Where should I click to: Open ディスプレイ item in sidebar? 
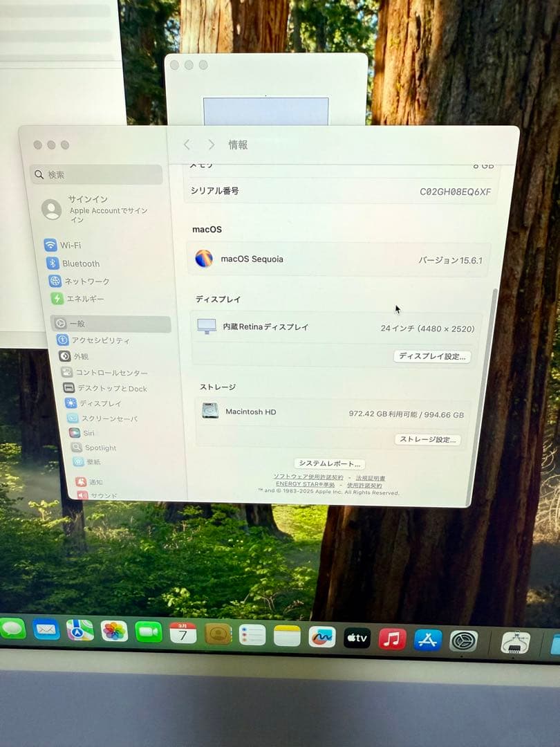click(93, 403)
